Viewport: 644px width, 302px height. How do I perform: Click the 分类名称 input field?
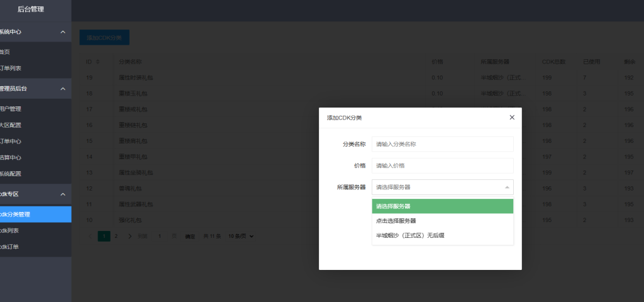[x=442, y=144]
